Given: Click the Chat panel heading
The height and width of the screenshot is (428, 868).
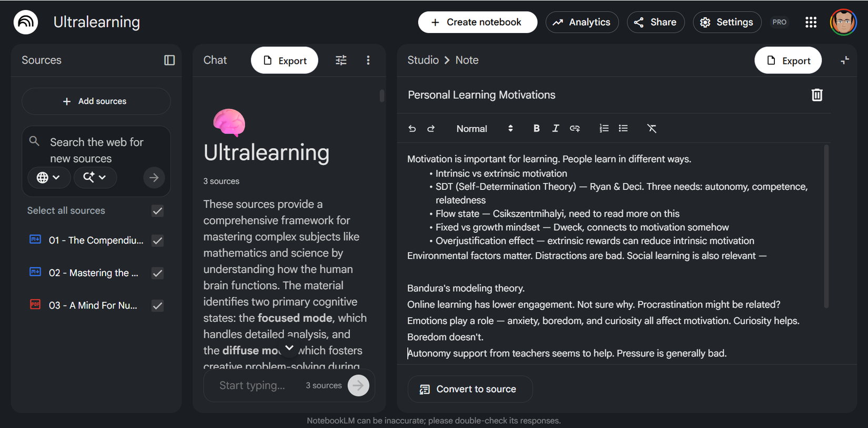Looking at the screenshot, I should point(215,60).
